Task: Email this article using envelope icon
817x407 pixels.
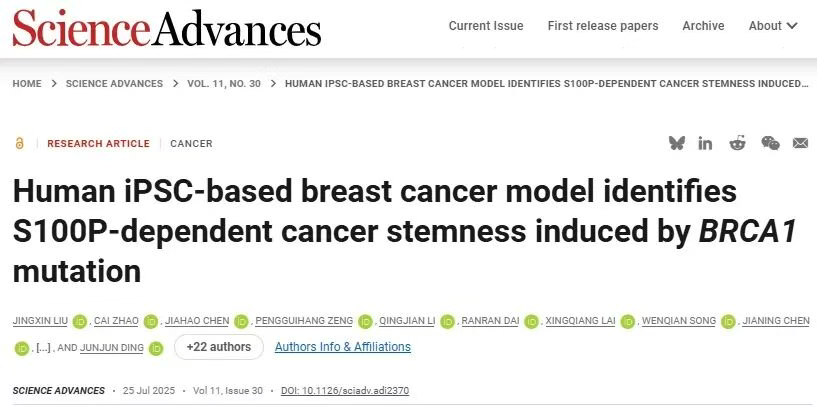Action: 800,144
